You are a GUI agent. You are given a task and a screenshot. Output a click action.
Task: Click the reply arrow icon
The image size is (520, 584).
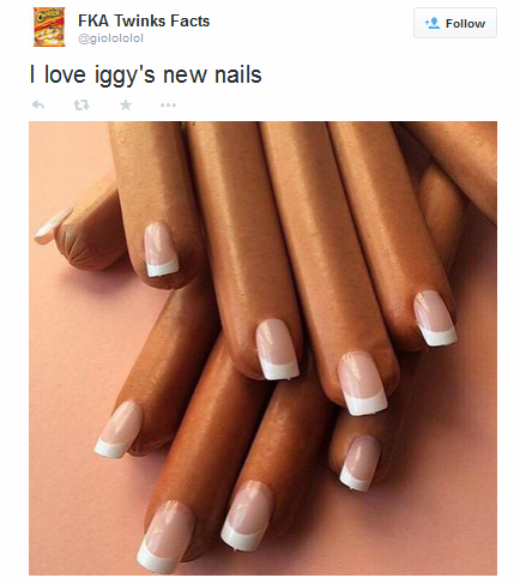pos(38,105)
